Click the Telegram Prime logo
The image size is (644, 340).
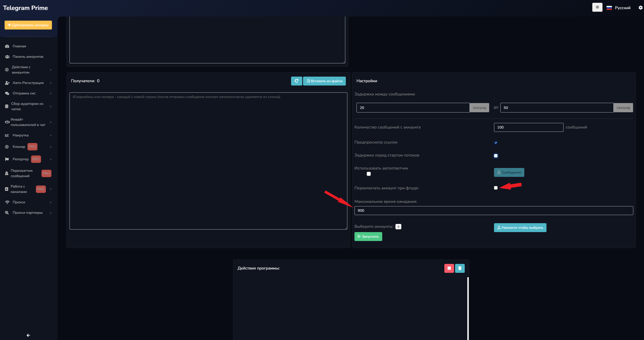click(x=25, y=8)
